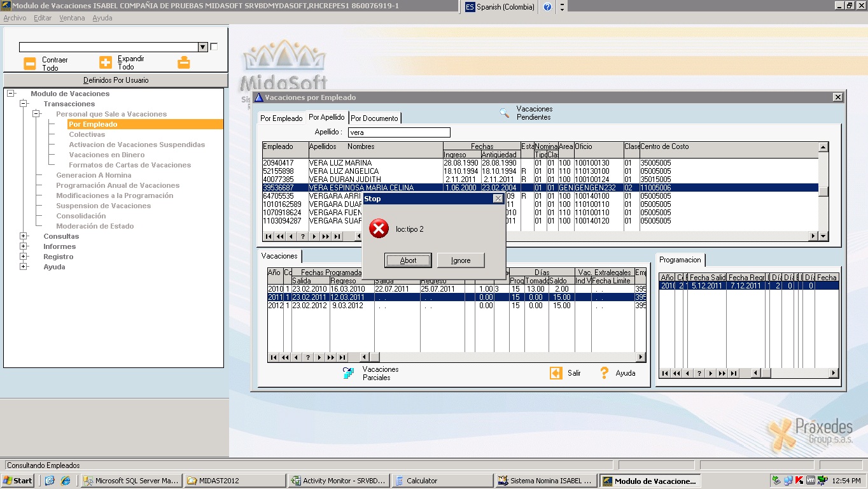Expand the Consultas tree node
The height and width of the screenshot is (489, 868).
[x=24, y=236]
